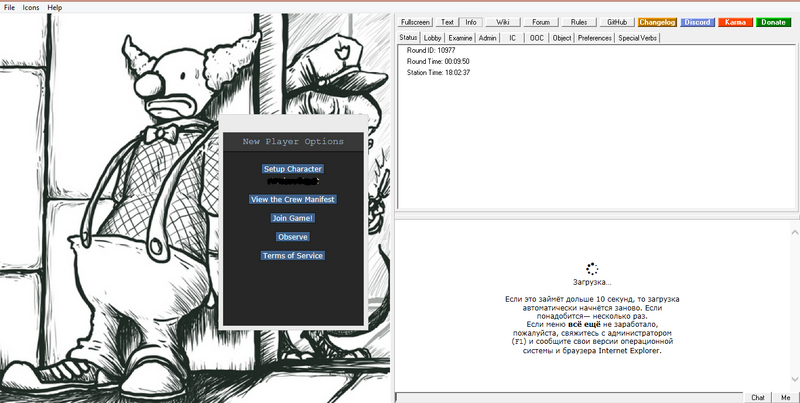
Task: Open the Rules button
Action: [x=579, y=22]
